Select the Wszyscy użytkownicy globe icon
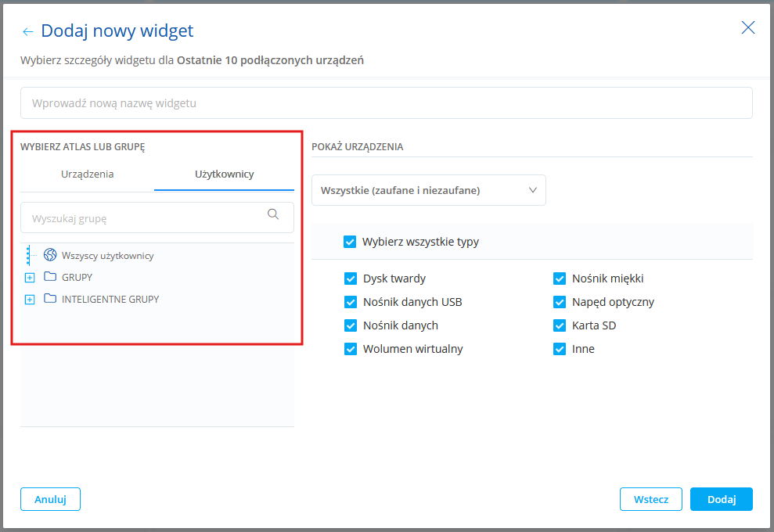774x532 pixels. click(50, 255)
